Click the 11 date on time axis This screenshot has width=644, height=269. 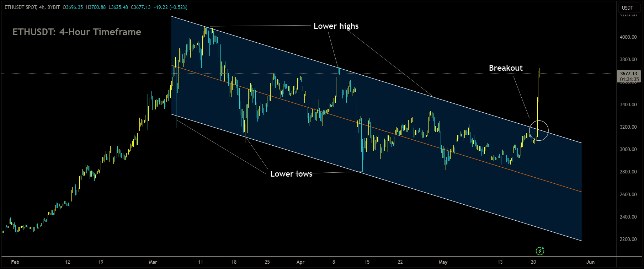click(201, 262)
